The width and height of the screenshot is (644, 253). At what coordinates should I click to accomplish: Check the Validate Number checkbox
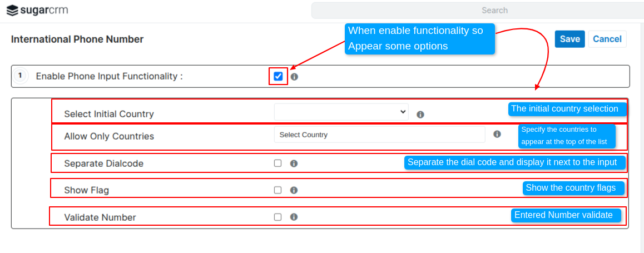click(x=278, y=217)
